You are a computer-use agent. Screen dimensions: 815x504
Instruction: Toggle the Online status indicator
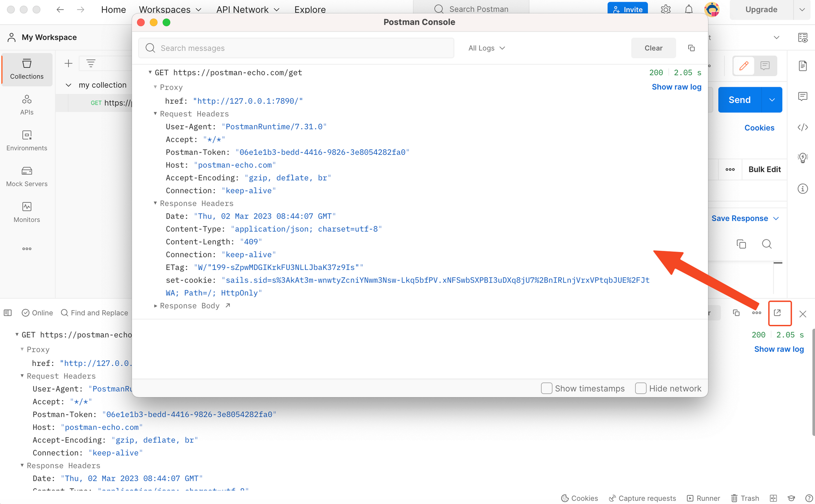[37, 313]
